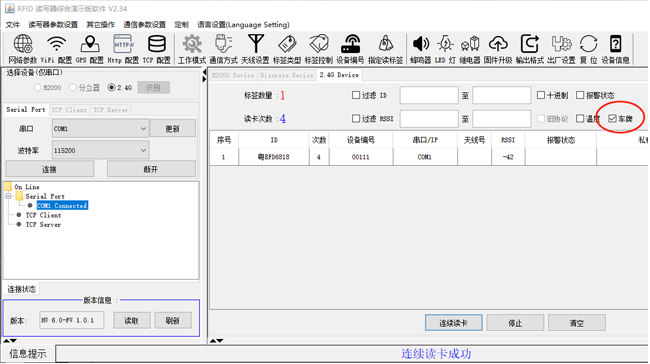The height and width of the screenshot is (364, 650).
Task: Collapse the Serial Port tree node
Action: pos(8,196)
